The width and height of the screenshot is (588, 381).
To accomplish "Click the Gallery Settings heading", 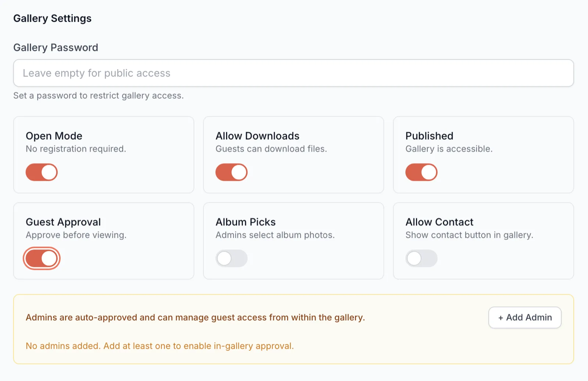I will pos(52,18).
